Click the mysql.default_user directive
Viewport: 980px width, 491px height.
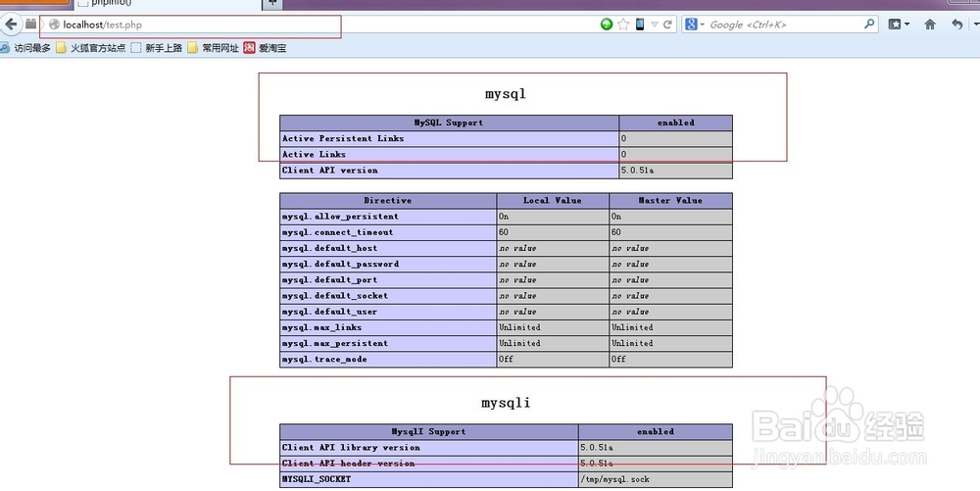[329, 312]
